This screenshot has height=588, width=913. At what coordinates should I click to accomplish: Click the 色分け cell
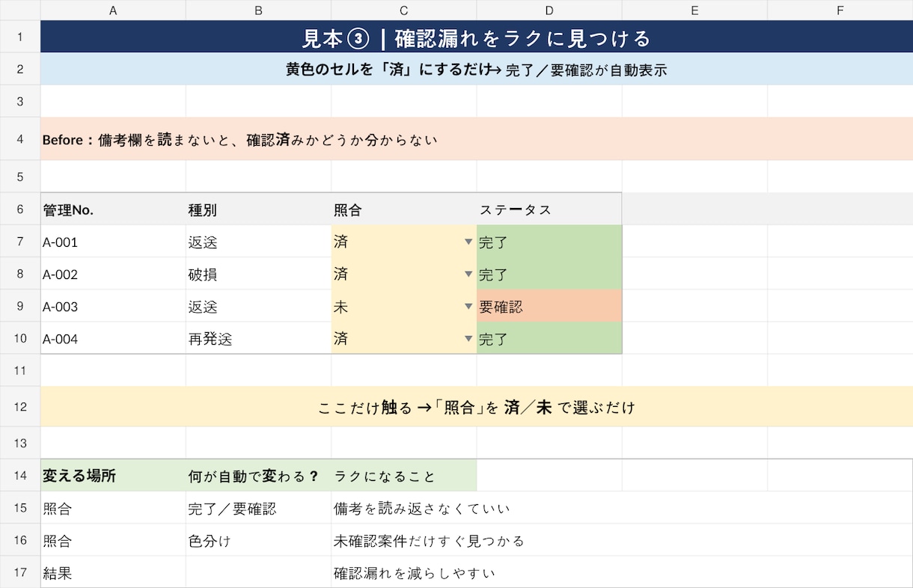pyautogui.click(x=258, y=540)
